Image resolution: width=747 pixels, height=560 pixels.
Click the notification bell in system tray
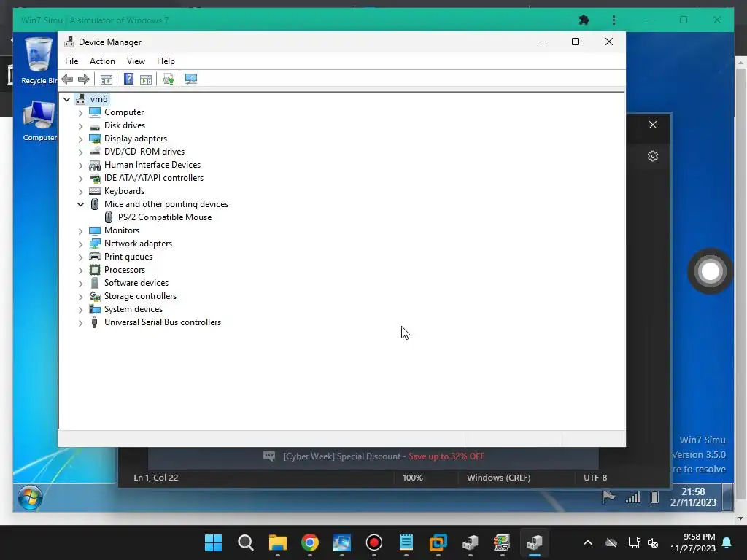coord(727,542)
